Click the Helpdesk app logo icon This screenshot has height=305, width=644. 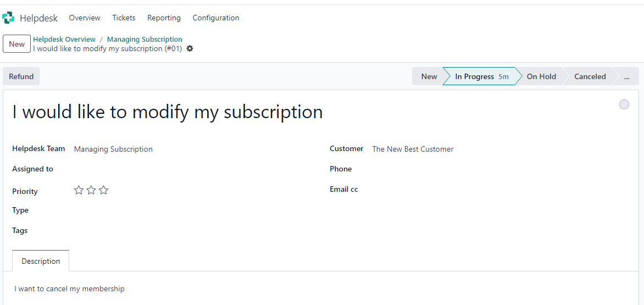coord(8,18)
